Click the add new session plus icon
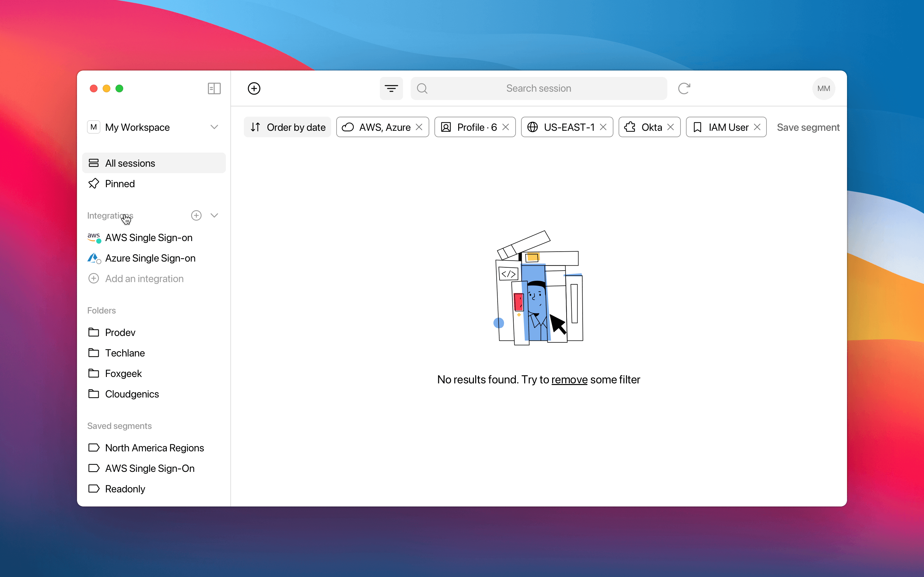924x577 pixels. 254,88
